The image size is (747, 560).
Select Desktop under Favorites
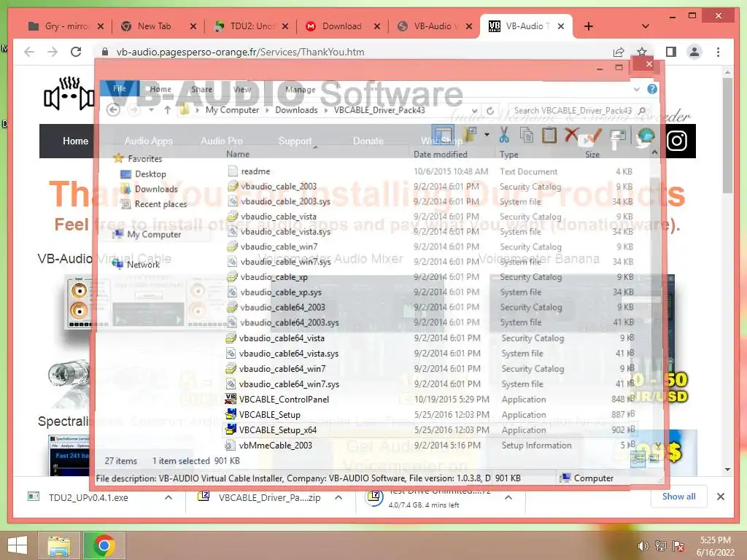click(150, 174)
